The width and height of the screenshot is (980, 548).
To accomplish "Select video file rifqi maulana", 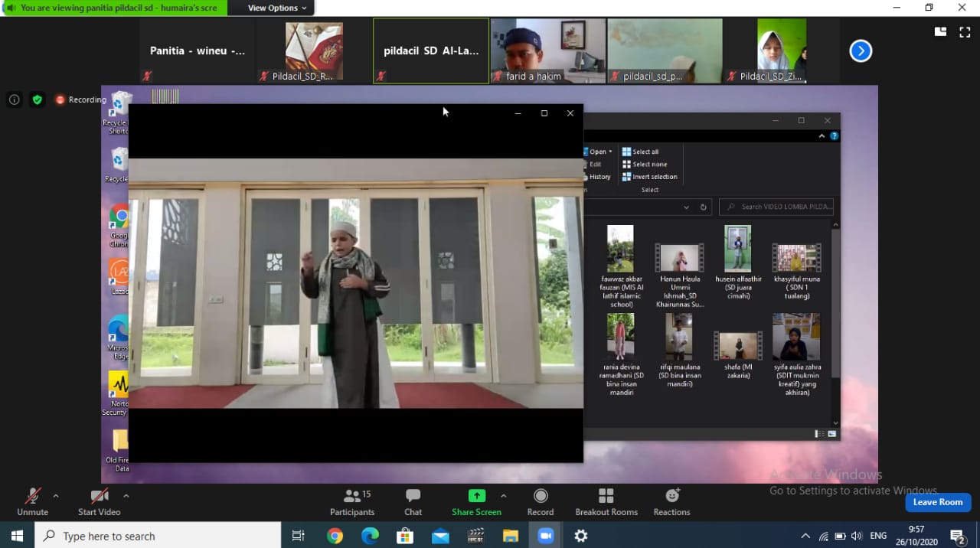I will (679, 351).
